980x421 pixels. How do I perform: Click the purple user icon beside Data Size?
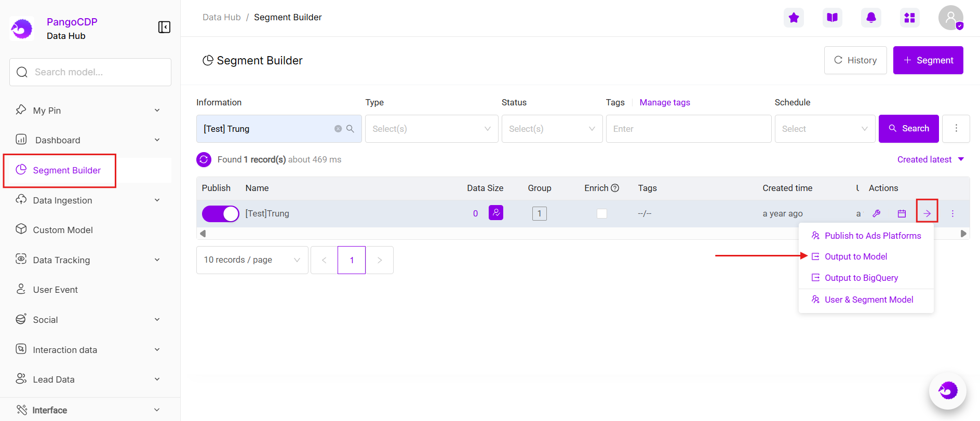click(x=496, y=213)
